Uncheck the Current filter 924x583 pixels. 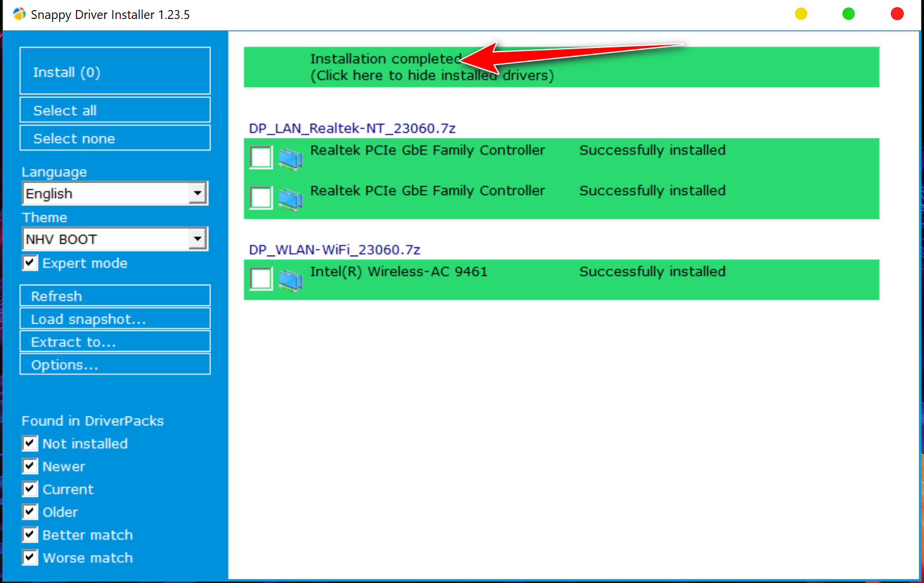click(30, 489)
